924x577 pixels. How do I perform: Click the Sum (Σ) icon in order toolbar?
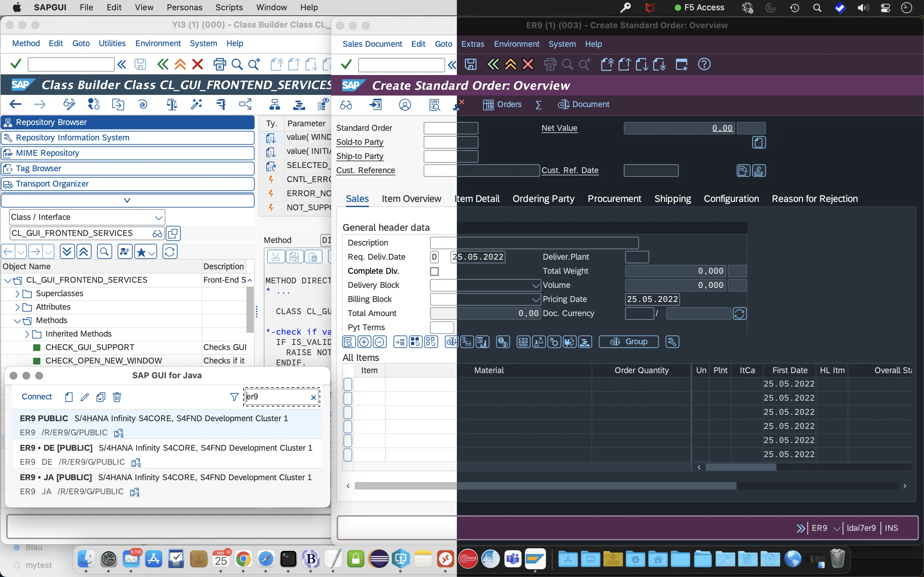[x=539, y=104]
